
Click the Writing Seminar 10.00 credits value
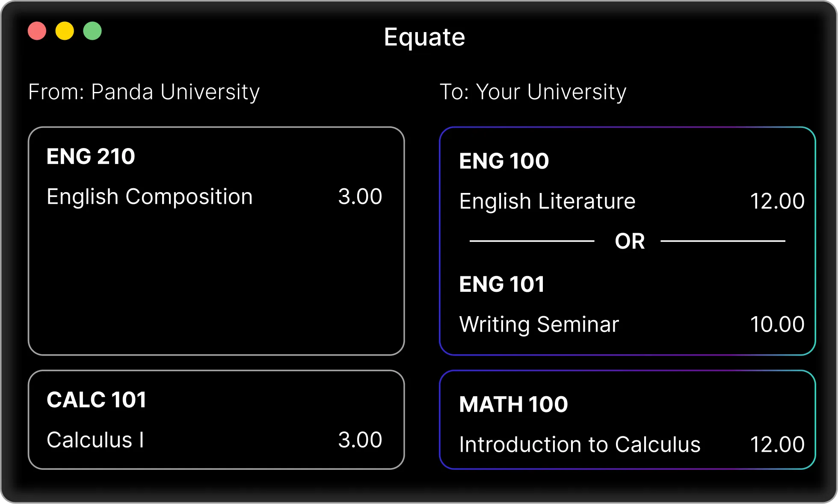pyautogui.click(x=777, y=324)
